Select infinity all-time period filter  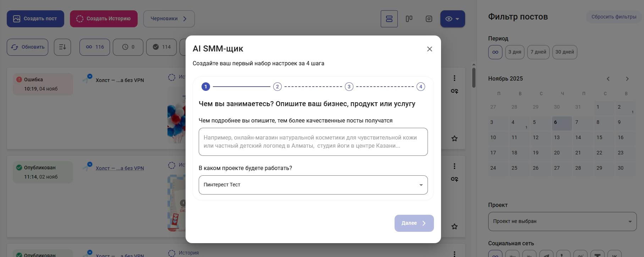coord(495,52)
